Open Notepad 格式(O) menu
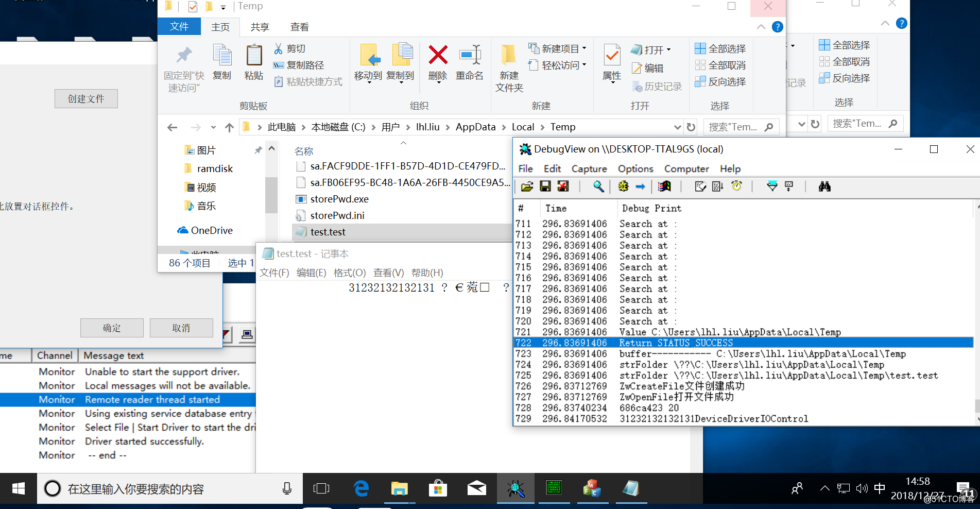Viewport: 980px width, 509px height. [x=350, y=273]
